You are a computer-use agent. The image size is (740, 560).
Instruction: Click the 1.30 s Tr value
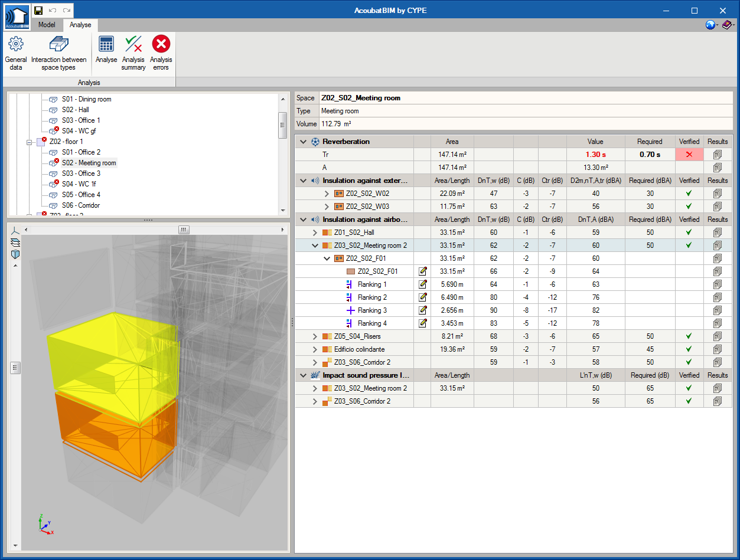(x=595, y=155)
